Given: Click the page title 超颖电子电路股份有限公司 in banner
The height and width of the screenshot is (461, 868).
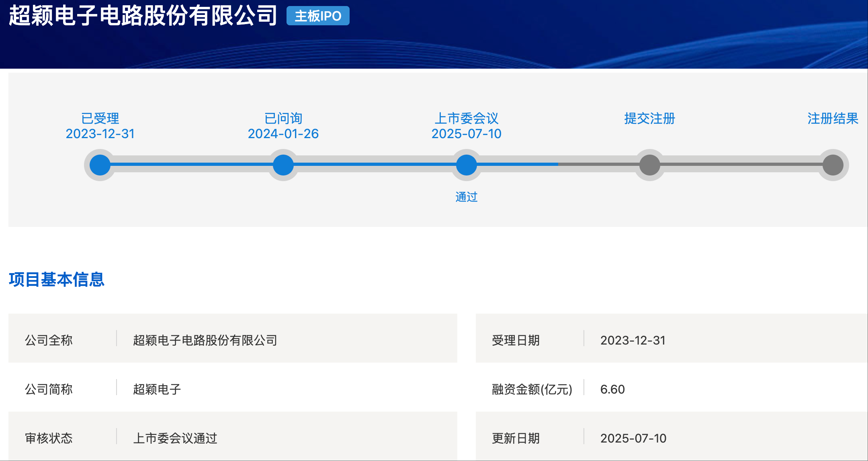Looking at the screenshot, I should [x=143, y=16].
